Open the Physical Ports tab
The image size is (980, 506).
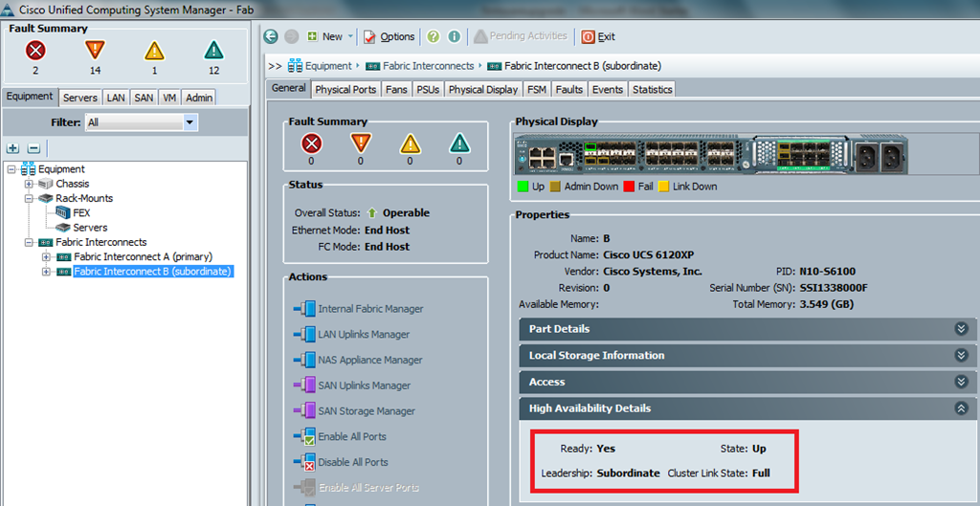tap(345, 89)
